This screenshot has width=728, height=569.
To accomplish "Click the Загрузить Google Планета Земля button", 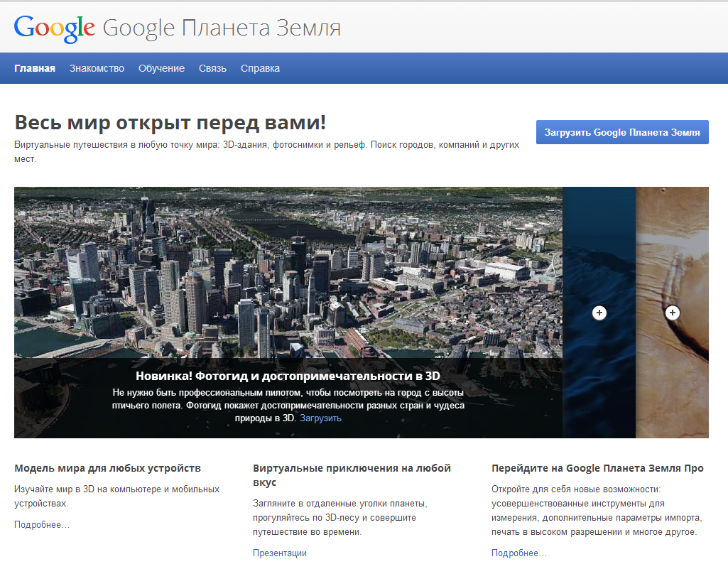I will (622, 132).
